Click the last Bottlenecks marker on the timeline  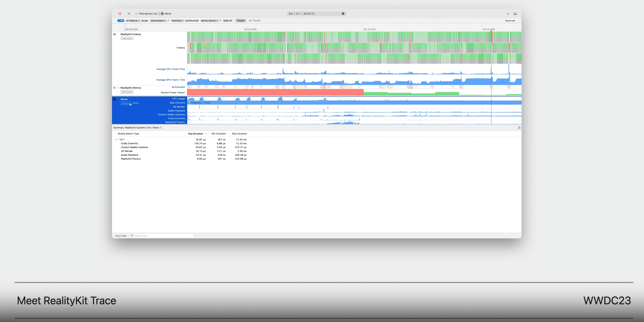coord(509,87)
